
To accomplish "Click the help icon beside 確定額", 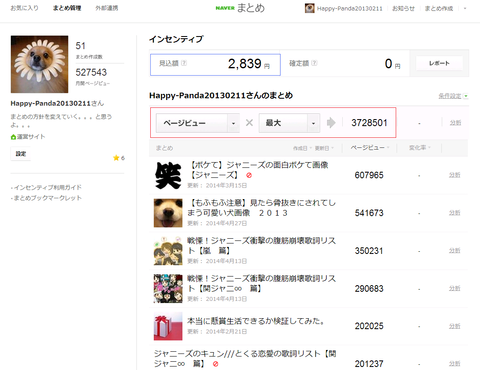I will [x=314, y=63].
